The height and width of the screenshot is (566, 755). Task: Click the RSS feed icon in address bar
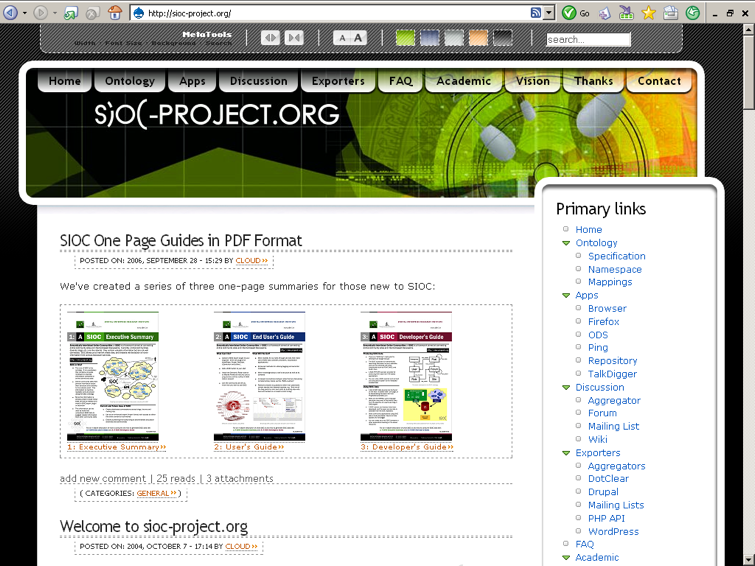[x=536, y=13]
